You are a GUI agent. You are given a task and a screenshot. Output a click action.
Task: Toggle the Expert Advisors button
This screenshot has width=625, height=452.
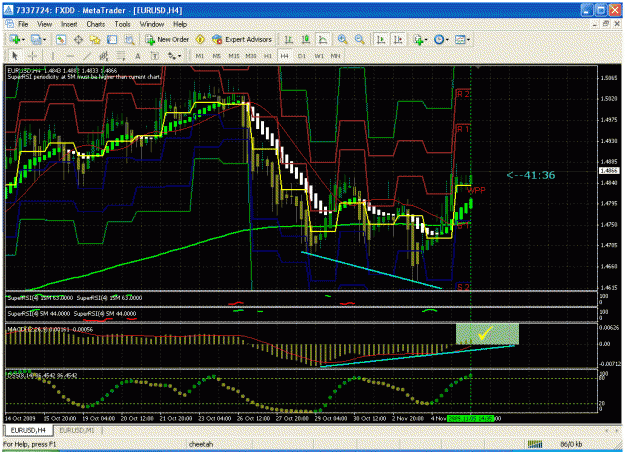click(242, 39)
